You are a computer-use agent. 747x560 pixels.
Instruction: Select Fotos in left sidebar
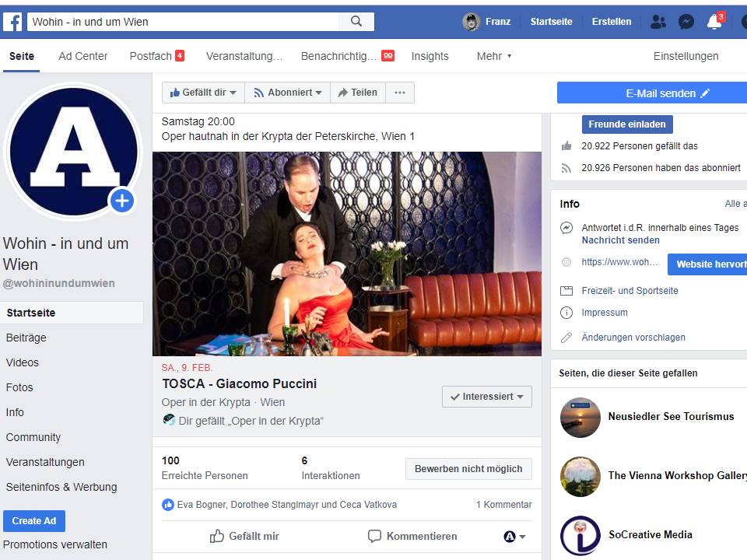coord(19,387)
